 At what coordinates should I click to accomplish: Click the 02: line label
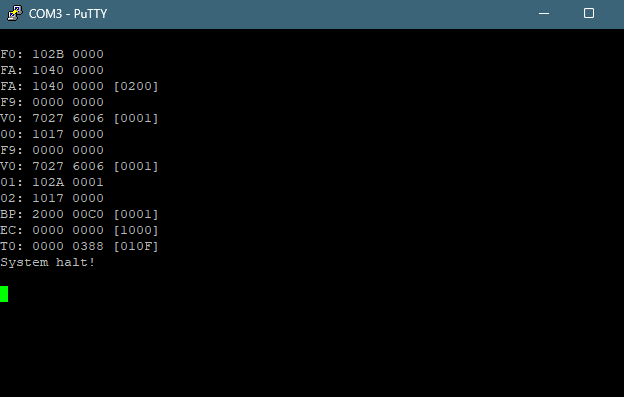(x=12, y=198)
